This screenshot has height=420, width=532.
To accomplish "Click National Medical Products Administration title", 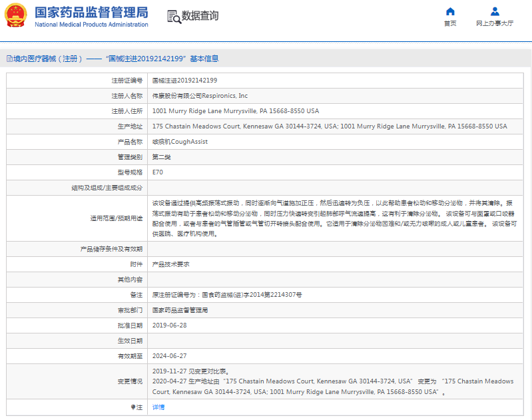I will [91, 25].
